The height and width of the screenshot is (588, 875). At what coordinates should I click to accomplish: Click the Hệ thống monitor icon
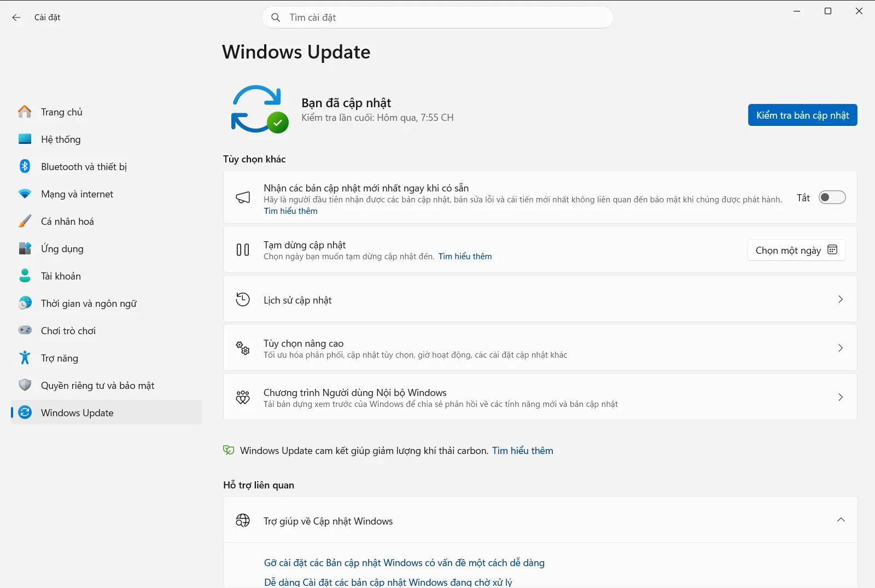[25, 139]
